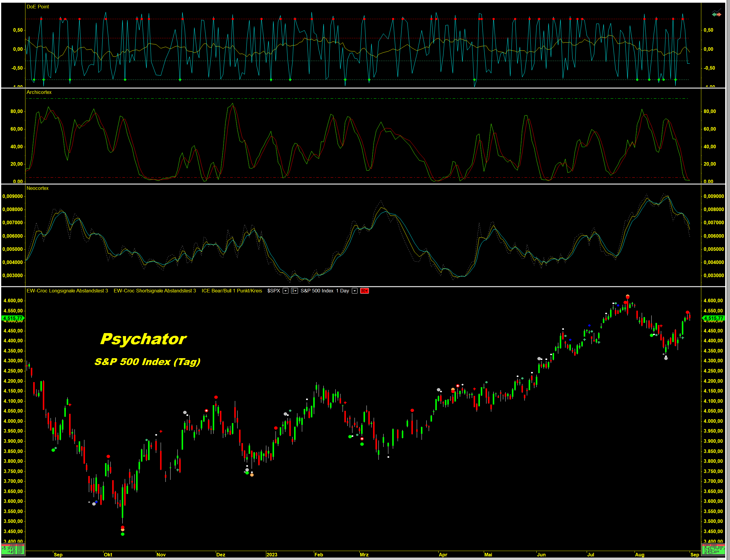
Task: Click the S&P 500 Index title text
Action: pos(147,362)
